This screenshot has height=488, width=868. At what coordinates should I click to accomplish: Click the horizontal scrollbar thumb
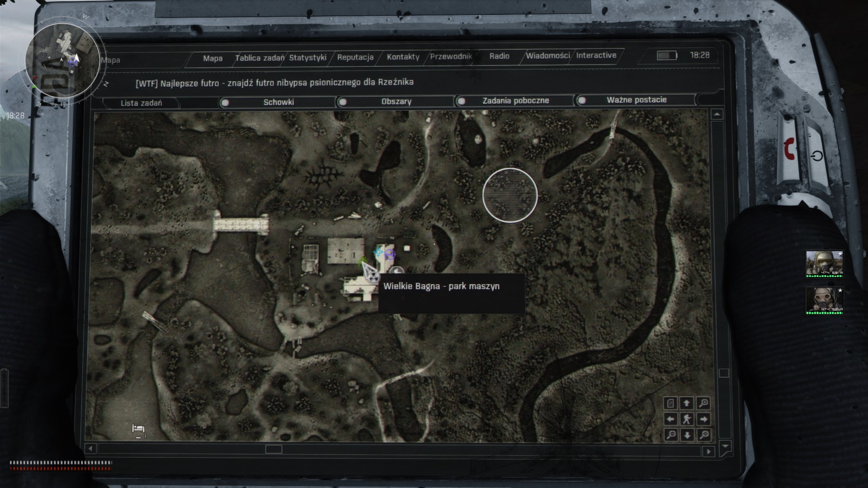tap(274, 449)
